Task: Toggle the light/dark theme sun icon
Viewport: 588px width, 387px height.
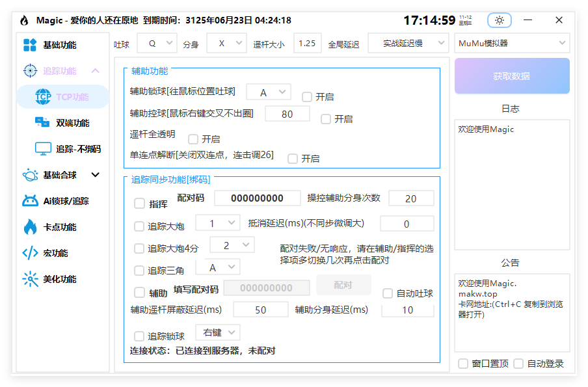Action: click(x=499, y=20)
